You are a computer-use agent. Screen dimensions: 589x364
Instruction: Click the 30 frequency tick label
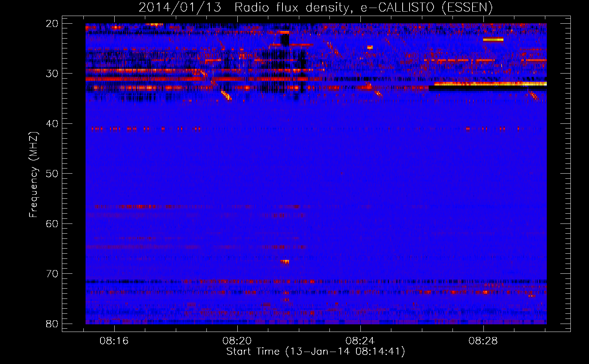pyautogui.click(x=52, y=74)
